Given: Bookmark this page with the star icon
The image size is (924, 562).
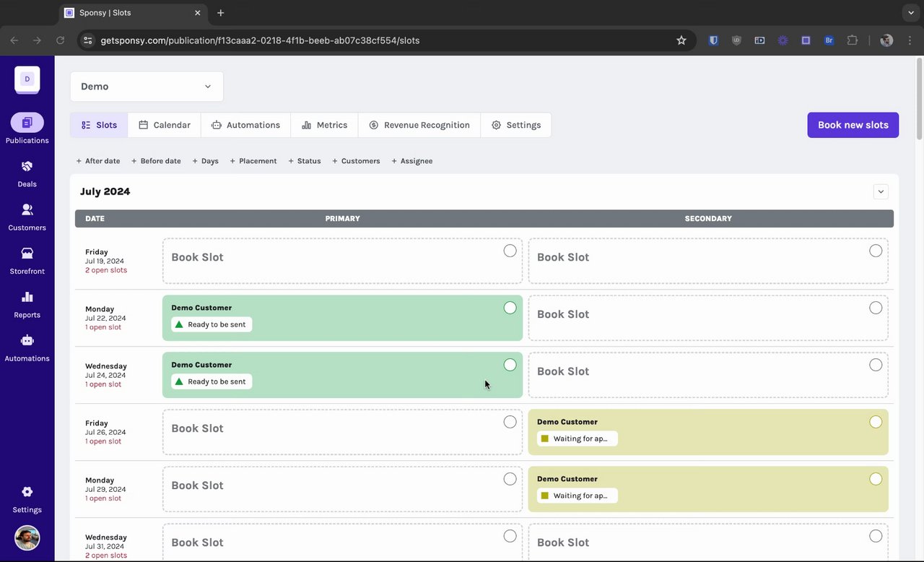Looking at the screenshot, I should [x=681, y=40].
